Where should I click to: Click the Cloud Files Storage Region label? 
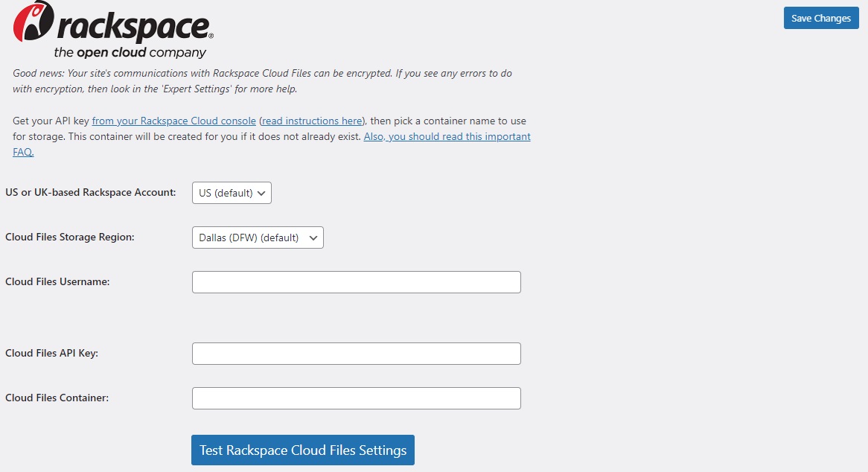70,237
